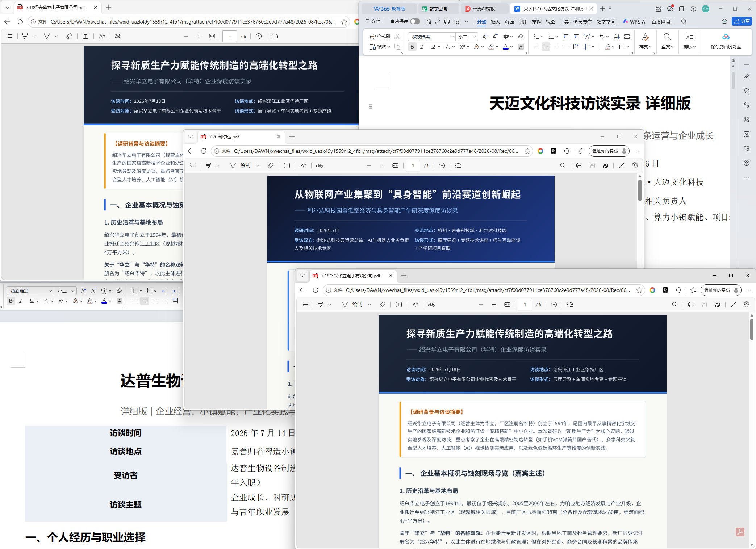Click 验证你的身份 in the front PDF window

point(721,290)
